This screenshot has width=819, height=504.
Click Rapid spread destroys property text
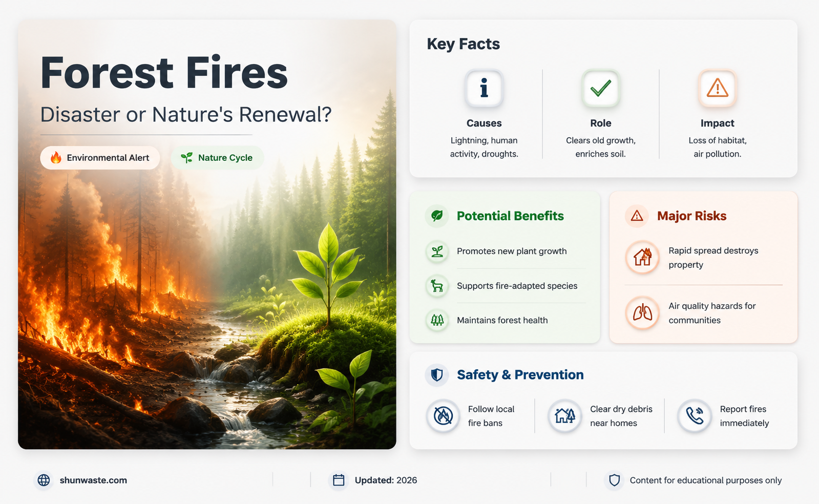tap(713, 258)
